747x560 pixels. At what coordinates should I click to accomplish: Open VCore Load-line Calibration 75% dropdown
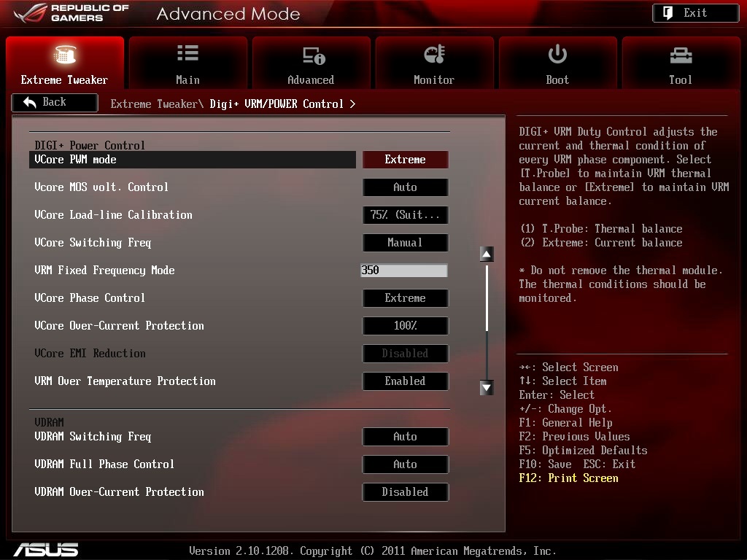tap(406, 215)
